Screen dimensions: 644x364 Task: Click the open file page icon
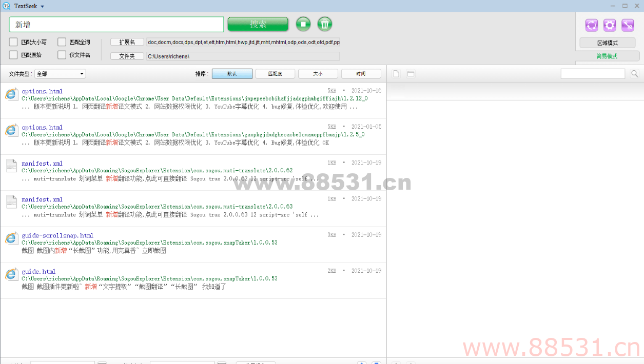[x=396, y=74]
